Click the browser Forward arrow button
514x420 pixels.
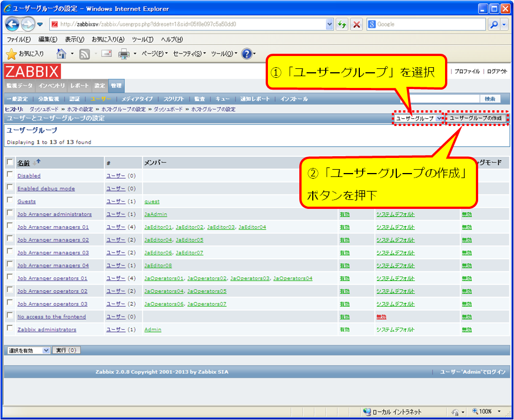(28, 24)
